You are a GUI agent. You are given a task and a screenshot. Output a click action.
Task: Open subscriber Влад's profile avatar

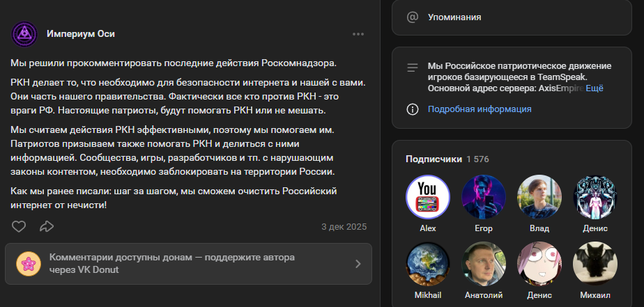[539, 196]
